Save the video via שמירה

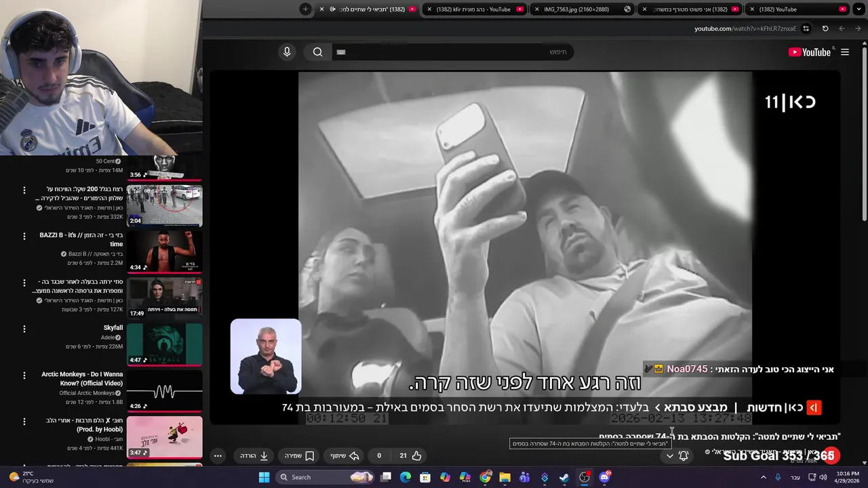point(299,455)
